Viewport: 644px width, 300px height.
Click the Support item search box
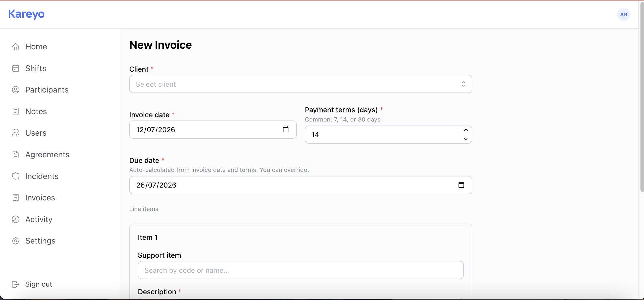[x=301, y=270]
